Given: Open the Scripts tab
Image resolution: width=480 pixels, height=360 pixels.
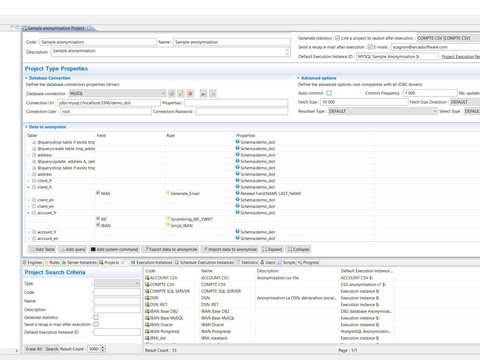Looking at the screenshot, I should coord(287,262).
